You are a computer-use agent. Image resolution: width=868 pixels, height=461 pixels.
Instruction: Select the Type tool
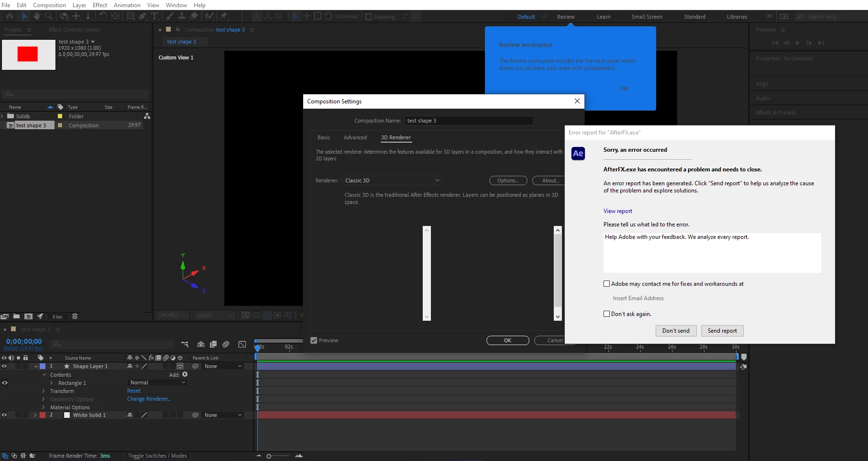click(154, 16)
